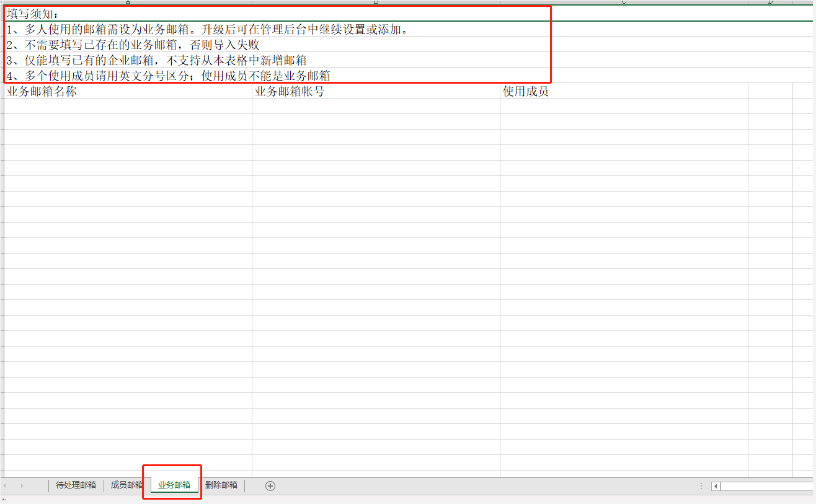Click the row about 多个使用成员请用英文分号区分
This screenshot has width=816, height=504.
point(168,76)
